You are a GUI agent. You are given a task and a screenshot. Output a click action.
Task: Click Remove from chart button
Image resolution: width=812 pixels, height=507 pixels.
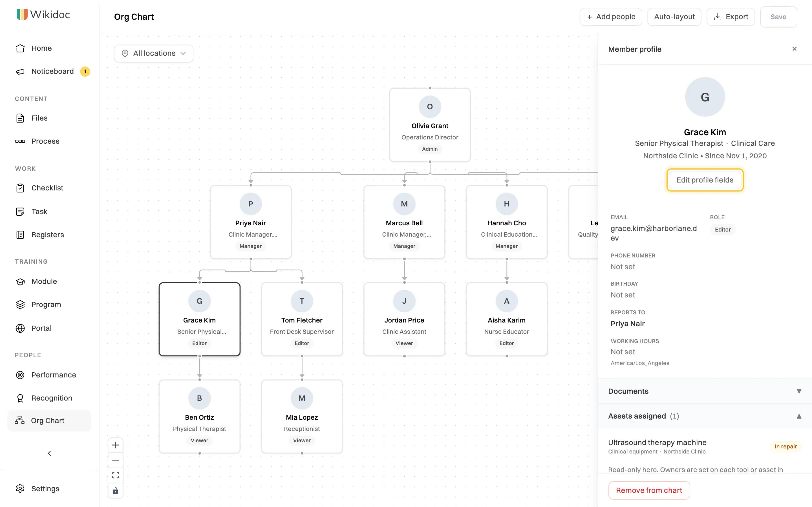[x=649, y=490]
